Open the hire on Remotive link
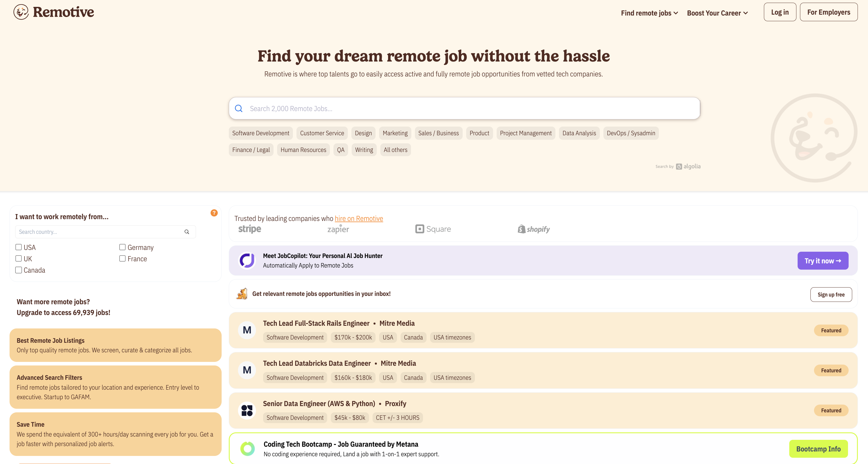 point(359,219)
